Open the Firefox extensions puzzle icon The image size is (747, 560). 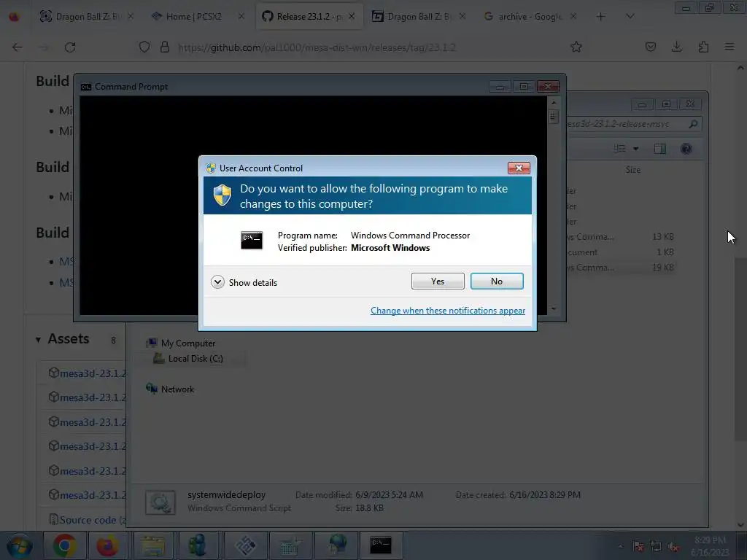[x=703, y=47]
